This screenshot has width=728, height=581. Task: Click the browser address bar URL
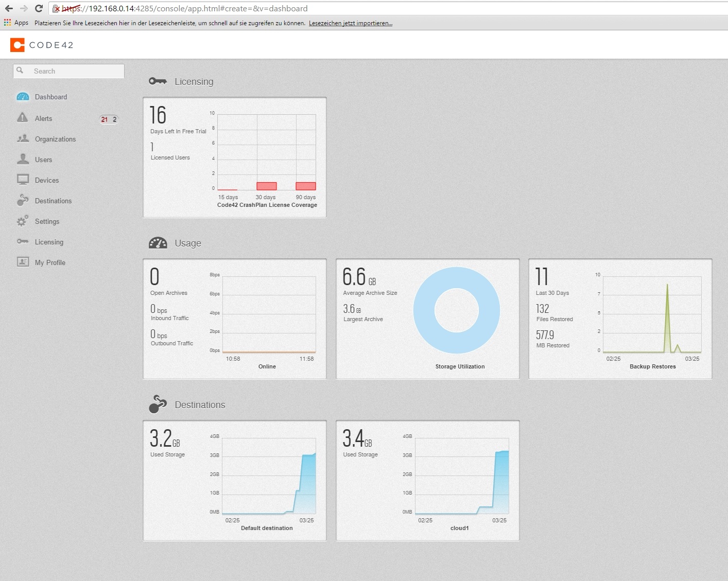(206, 8)
